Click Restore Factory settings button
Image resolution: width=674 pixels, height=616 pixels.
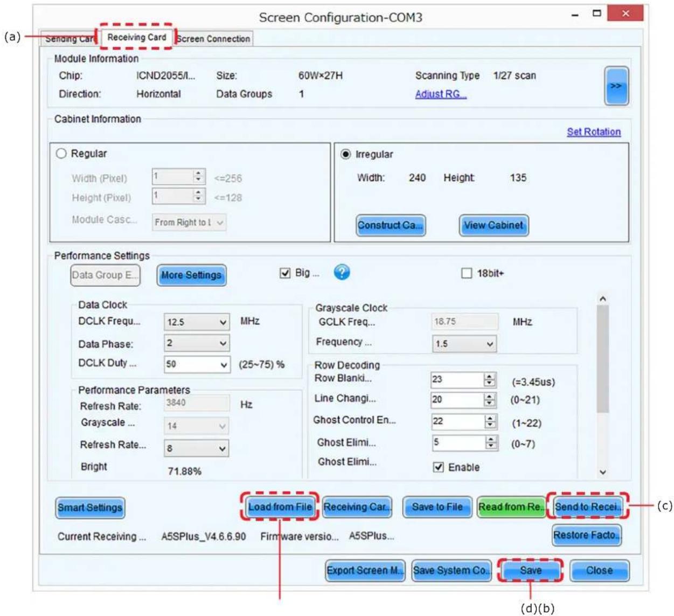[587, 535]
